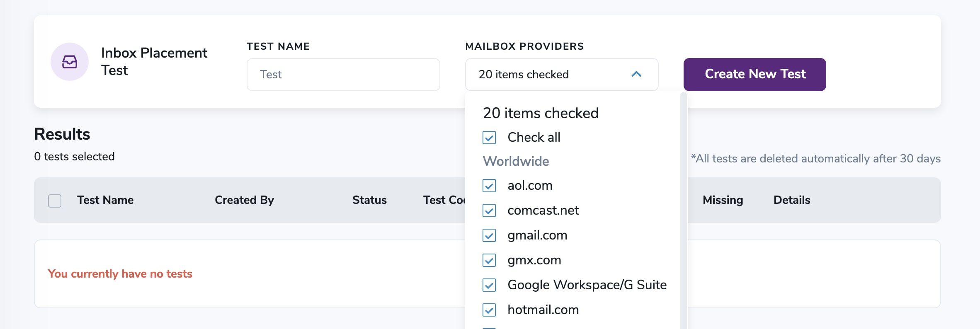Uncheck the aol.com checkbox
This screenshot has height=329, width=980.
tap(489, 186)
